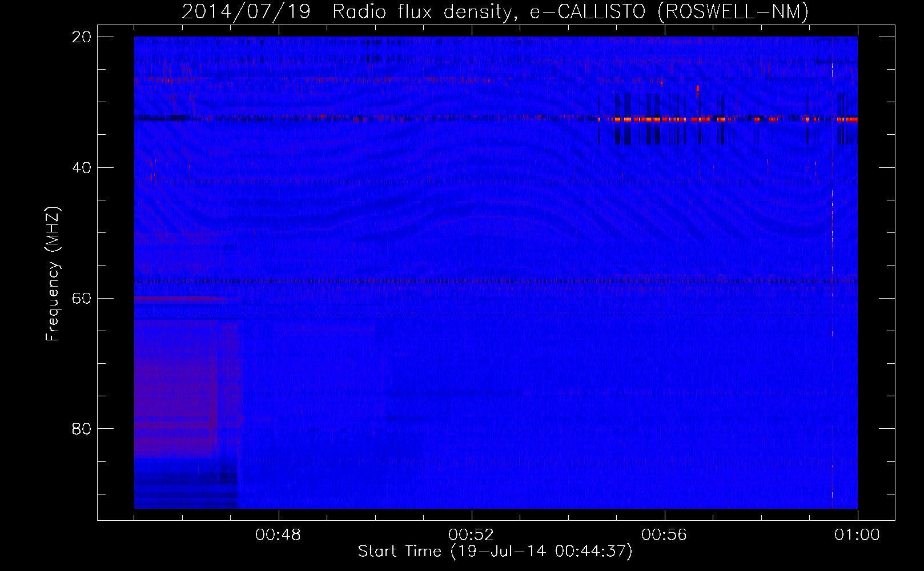Image resolution: width=924 pixels, height=571 pixels.
Task: Click the 'Start Time (19-Jul-14 00:44:37)' label
Action: [495, 552]
